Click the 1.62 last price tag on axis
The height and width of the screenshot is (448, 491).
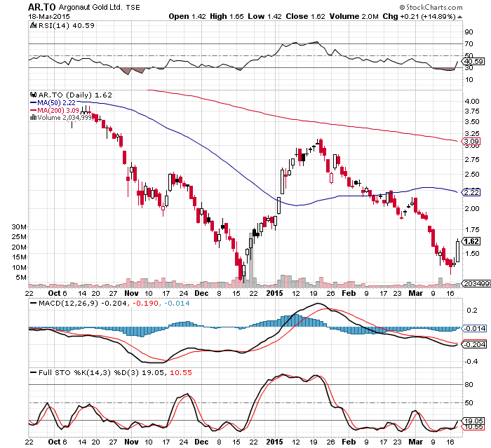[x=471, y=241]
